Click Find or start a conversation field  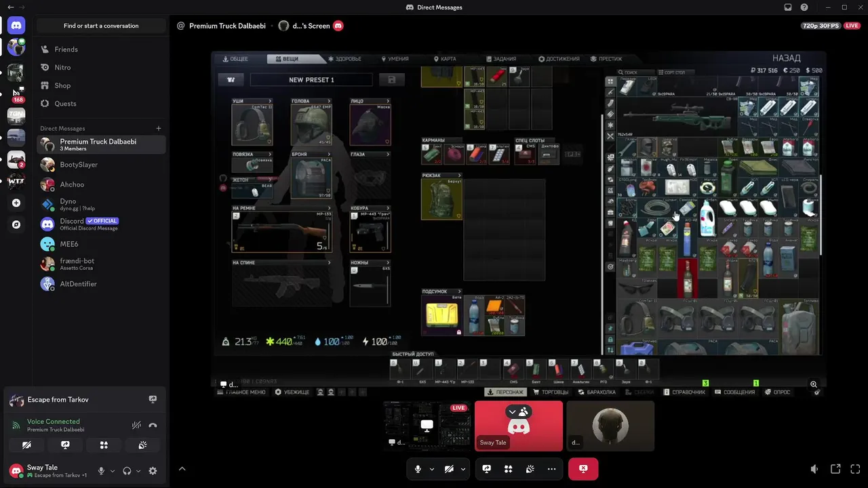click(x=101, y=26)
